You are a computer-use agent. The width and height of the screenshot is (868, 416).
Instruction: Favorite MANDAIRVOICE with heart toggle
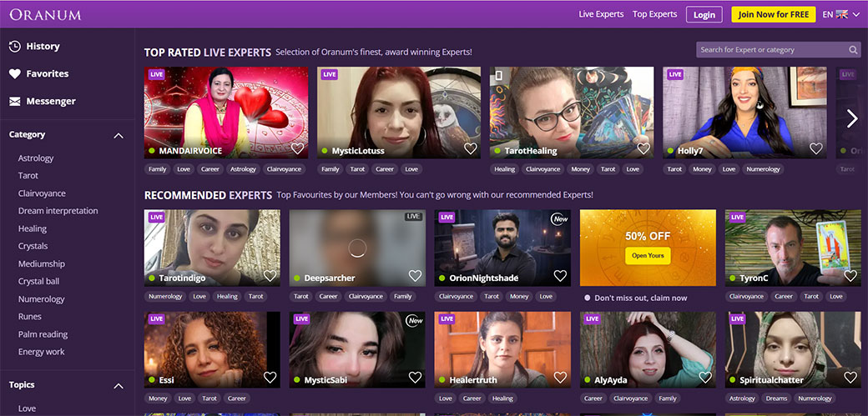pyautogui.click(x=297, y=149)
